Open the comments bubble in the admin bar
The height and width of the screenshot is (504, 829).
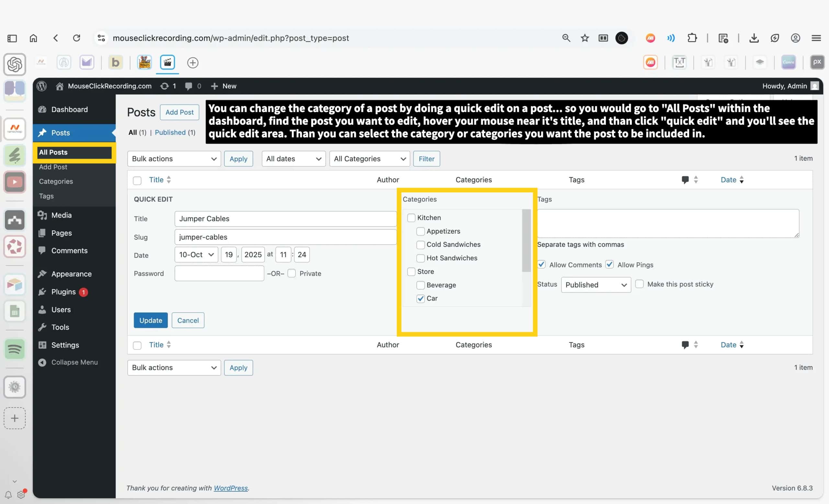[x=189, y=86]
